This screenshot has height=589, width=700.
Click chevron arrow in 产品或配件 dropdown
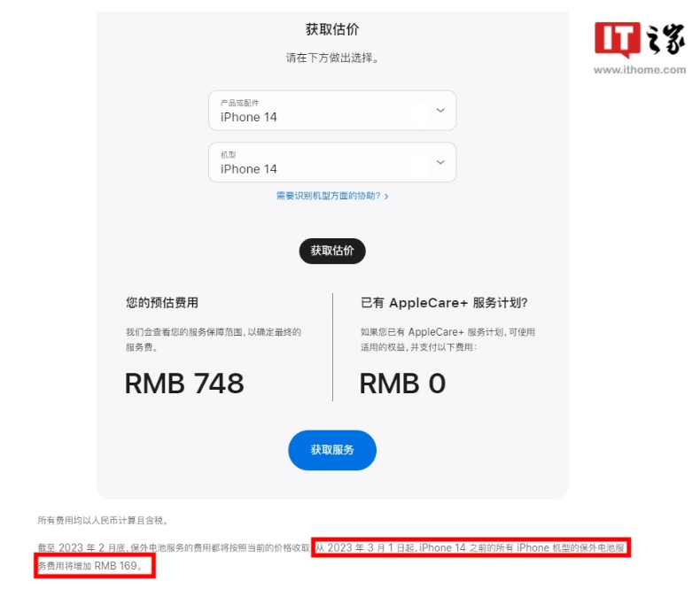440,110
